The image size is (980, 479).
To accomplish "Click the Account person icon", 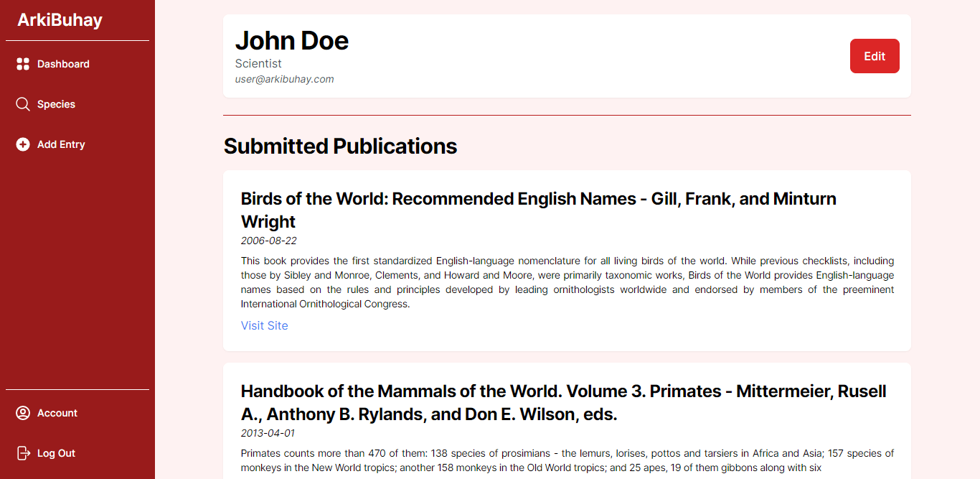I will tap(23, 413).
